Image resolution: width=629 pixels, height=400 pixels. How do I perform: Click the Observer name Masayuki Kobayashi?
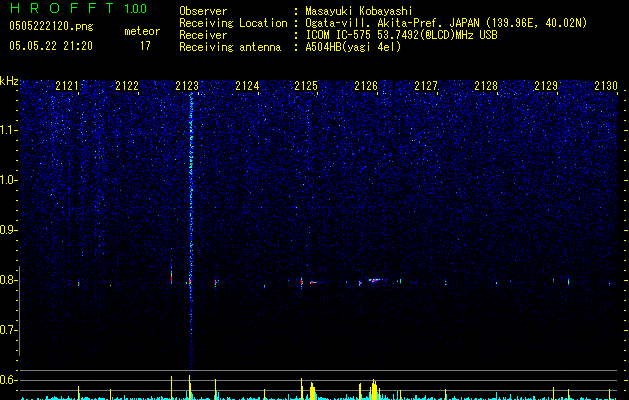359,11
